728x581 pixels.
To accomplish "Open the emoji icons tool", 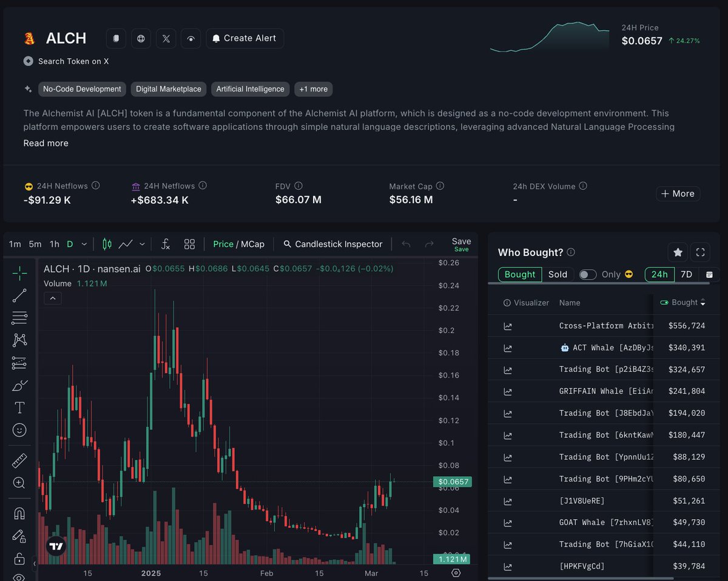I will point(19,430).
